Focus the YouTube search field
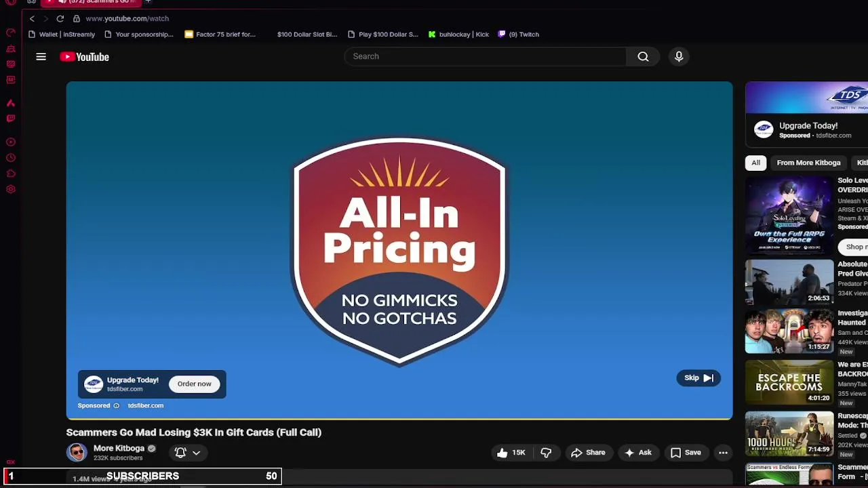This screenshot has width=868, height=488. pos(486,57)
